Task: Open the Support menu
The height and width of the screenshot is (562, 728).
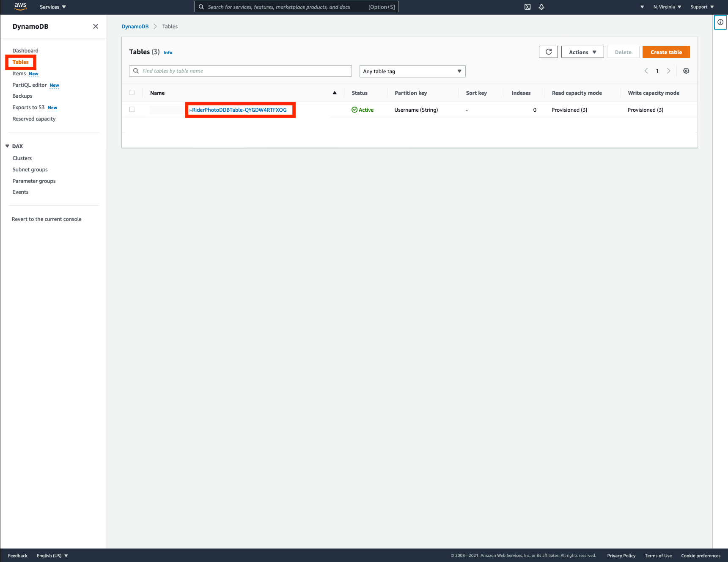Action: click(702, 7)
